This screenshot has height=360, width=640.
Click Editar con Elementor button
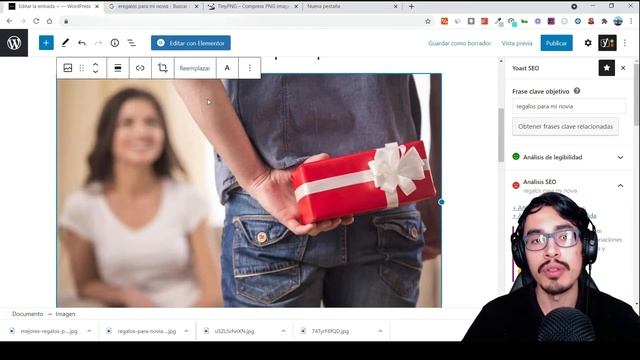click(191, 43)
